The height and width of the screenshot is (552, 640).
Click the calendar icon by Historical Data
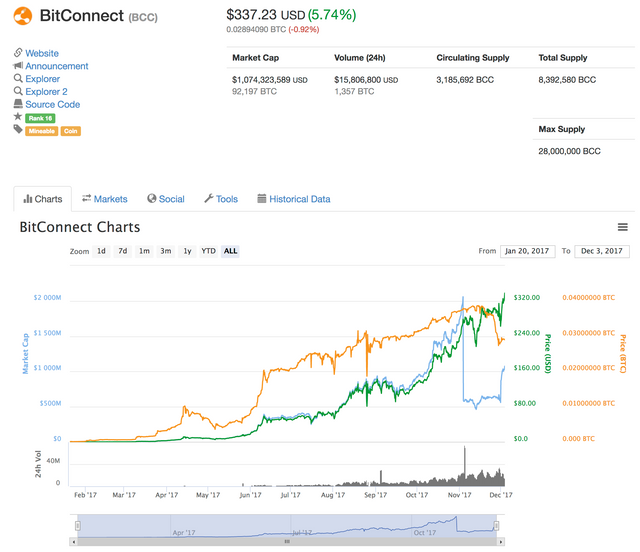coord(262,198)
